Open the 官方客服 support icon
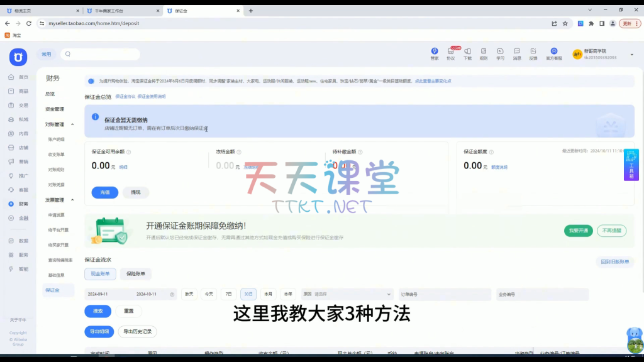Image resolution: width=644 pixels, height=362 pixels. (553, 53)
